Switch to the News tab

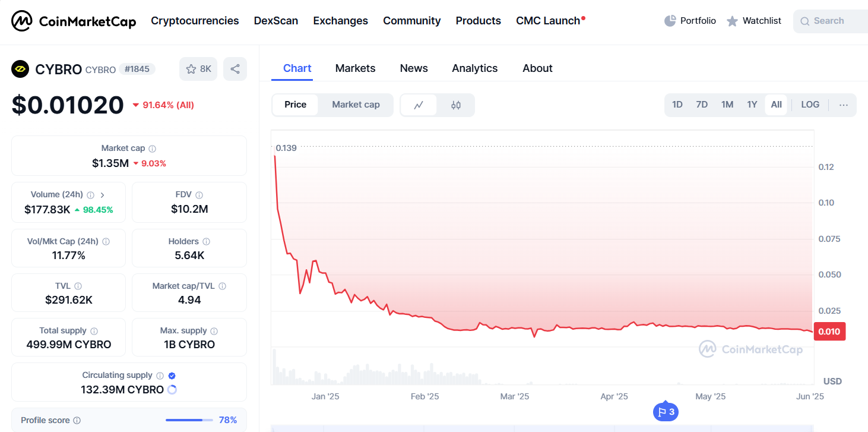pos(414,68)
